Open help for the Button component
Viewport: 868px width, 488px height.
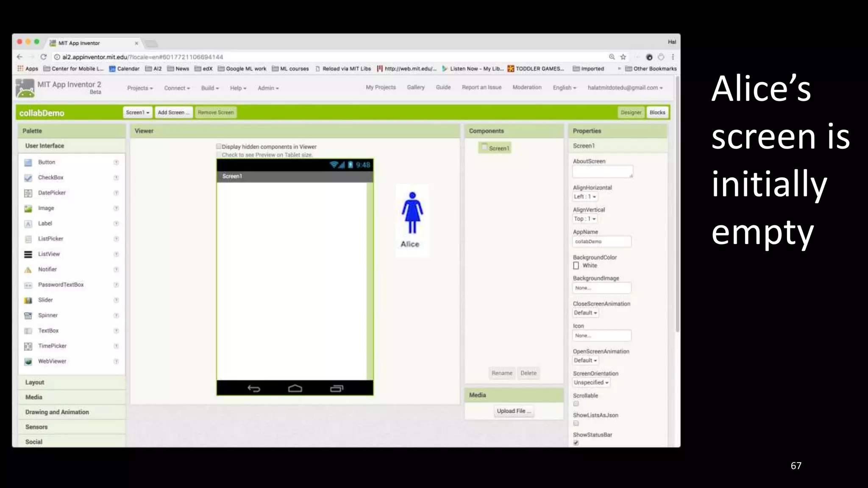(x=116, y=162)
